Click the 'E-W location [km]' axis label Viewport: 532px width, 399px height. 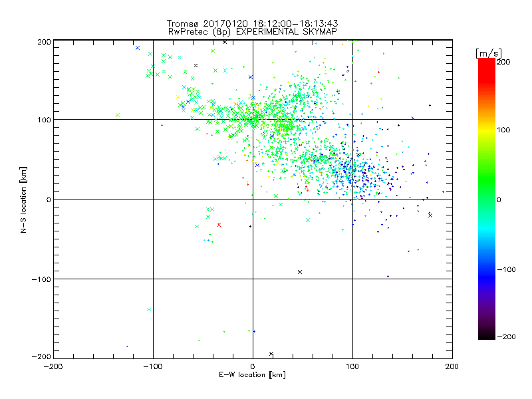[252, 374]
